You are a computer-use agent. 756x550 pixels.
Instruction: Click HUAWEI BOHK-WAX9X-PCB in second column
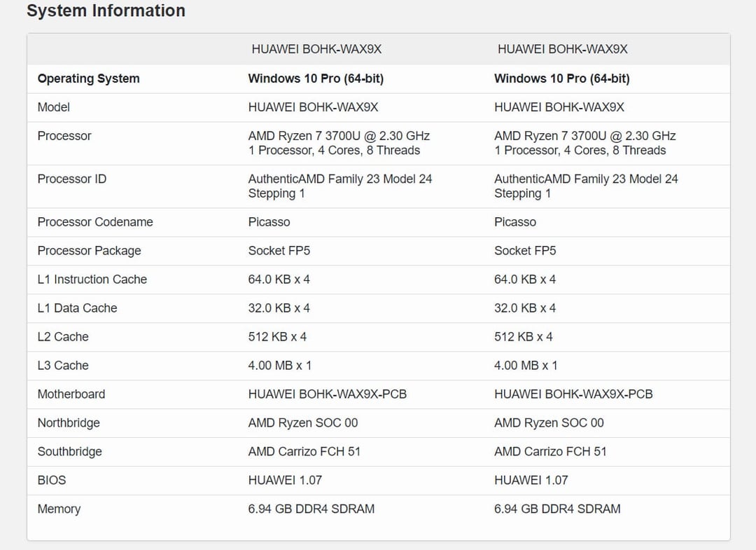(x=574, y=394)
